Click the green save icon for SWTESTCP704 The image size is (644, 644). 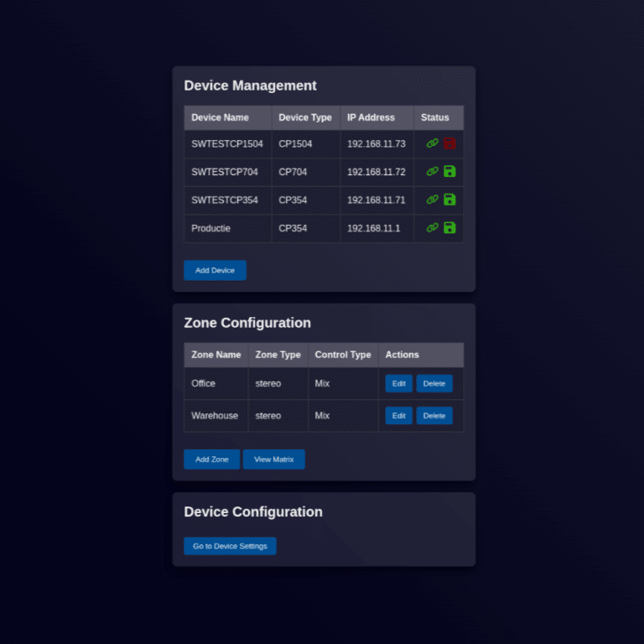[449, 171]
